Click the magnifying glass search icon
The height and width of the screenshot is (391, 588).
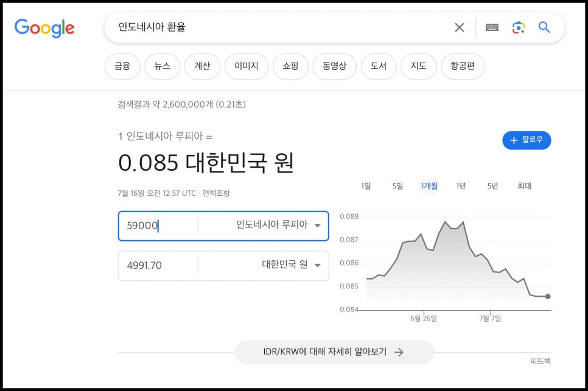click(x=544, y=27)
